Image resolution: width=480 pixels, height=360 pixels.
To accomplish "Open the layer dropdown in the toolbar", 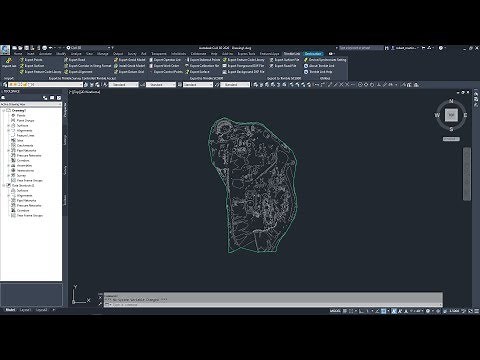I will (45, 85).
